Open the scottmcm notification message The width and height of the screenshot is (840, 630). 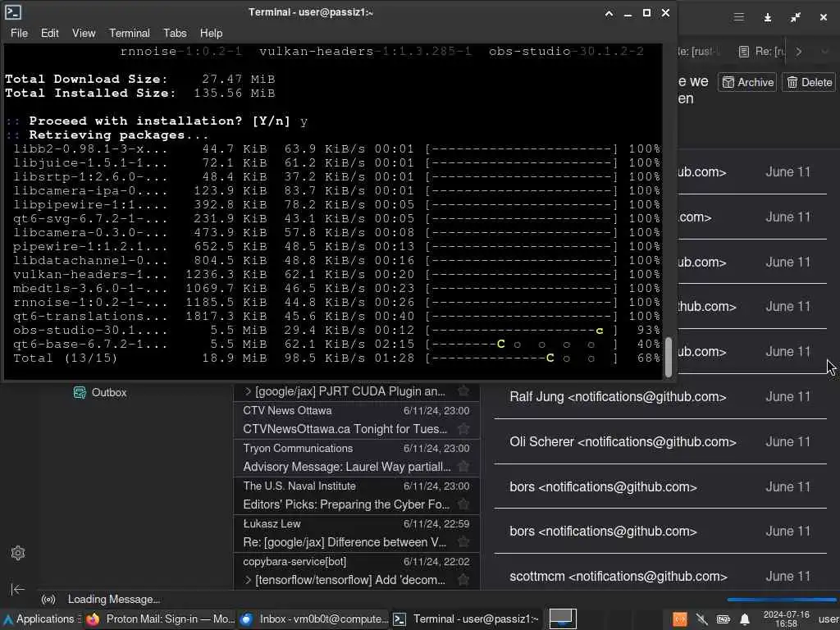pyautogui.click(x=660, y=576)
